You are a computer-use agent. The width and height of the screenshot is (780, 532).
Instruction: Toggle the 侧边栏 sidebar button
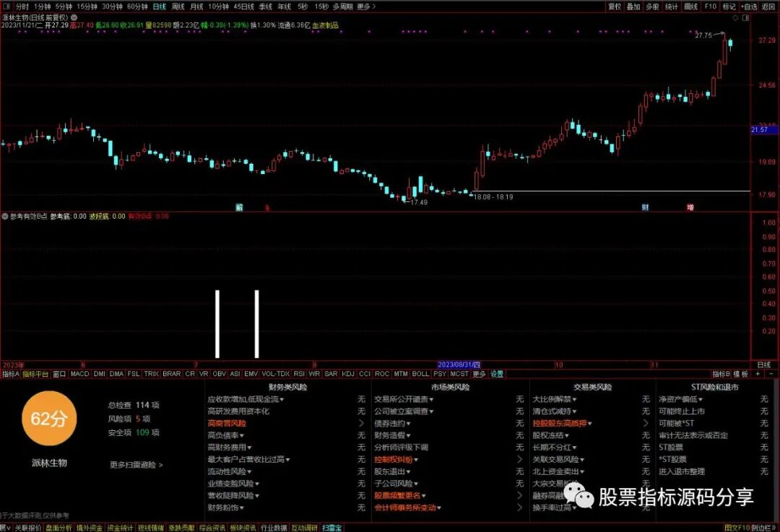pyautogui.click(x=763, y=528)
